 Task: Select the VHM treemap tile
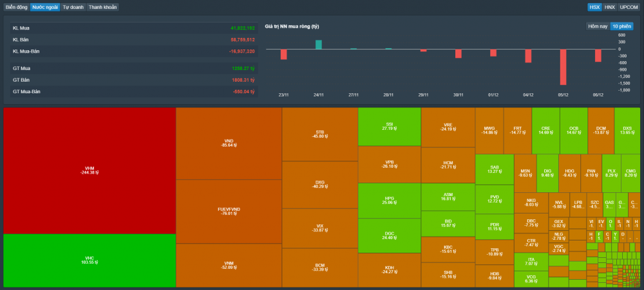[x=90, y=170]
